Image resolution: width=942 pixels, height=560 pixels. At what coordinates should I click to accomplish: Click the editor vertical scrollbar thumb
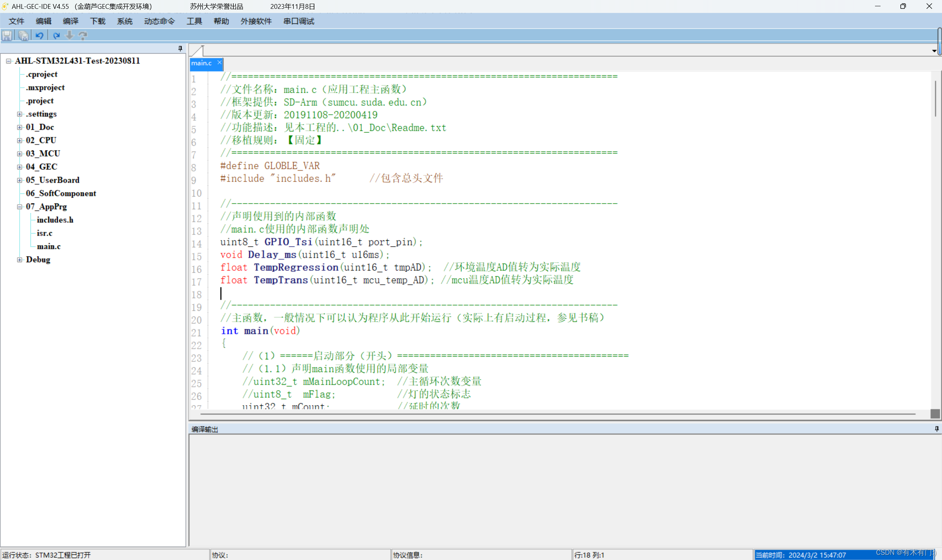[935, 99]
